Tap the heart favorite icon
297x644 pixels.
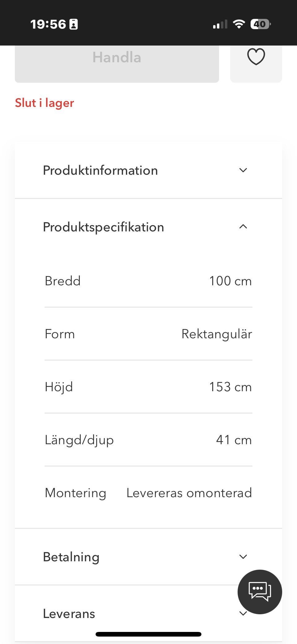click(x=256, y=57)
